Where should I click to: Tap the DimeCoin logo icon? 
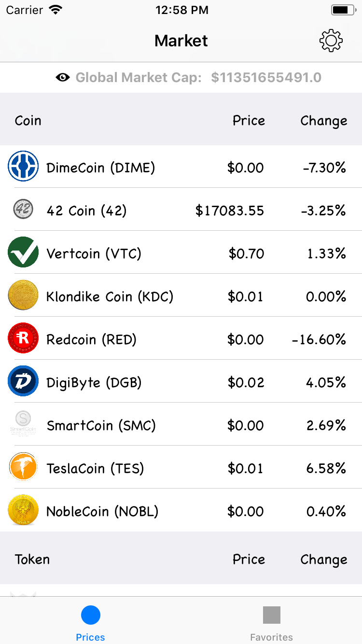23,167
